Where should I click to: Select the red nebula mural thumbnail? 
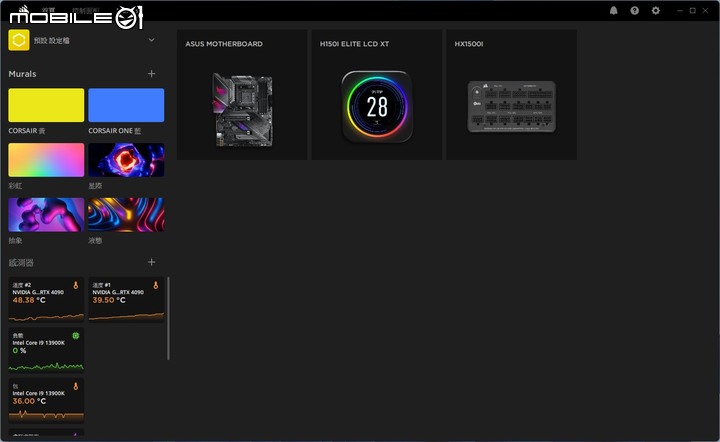126,160
